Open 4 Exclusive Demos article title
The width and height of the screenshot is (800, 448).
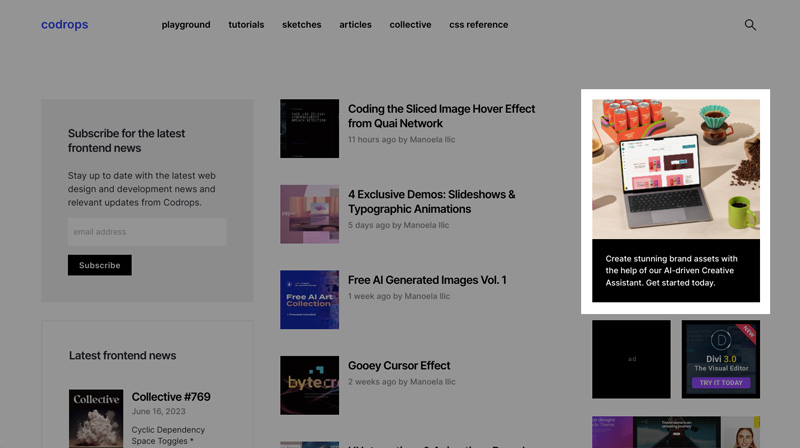tap(432, 202)
